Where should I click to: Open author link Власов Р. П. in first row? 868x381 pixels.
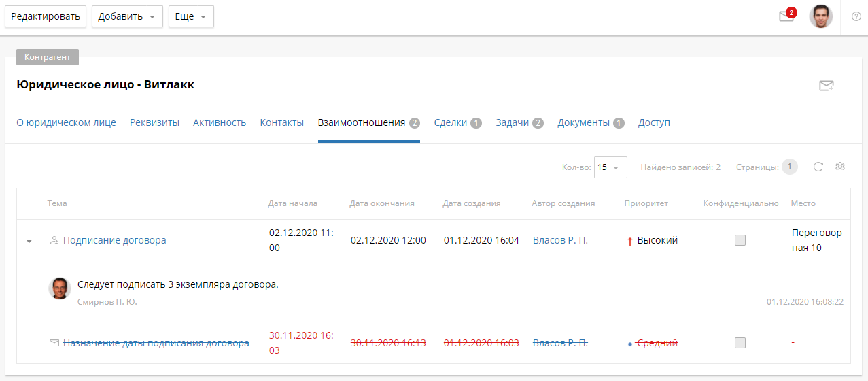[x=560, y=240]
